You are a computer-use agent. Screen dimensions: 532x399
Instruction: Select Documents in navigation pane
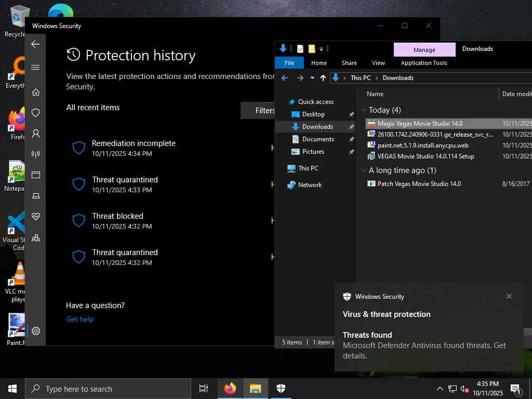(x=318, y=139)
